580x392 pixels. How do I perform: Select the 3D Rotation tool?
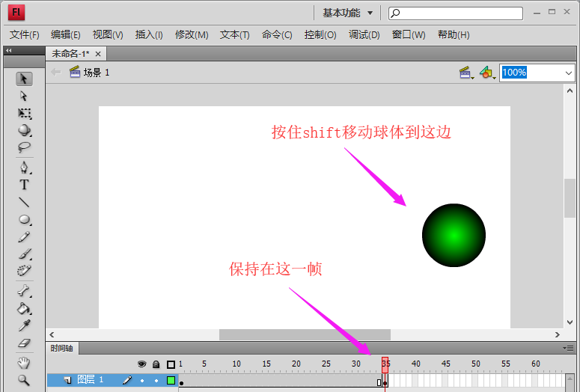click(x=25, y=130)
